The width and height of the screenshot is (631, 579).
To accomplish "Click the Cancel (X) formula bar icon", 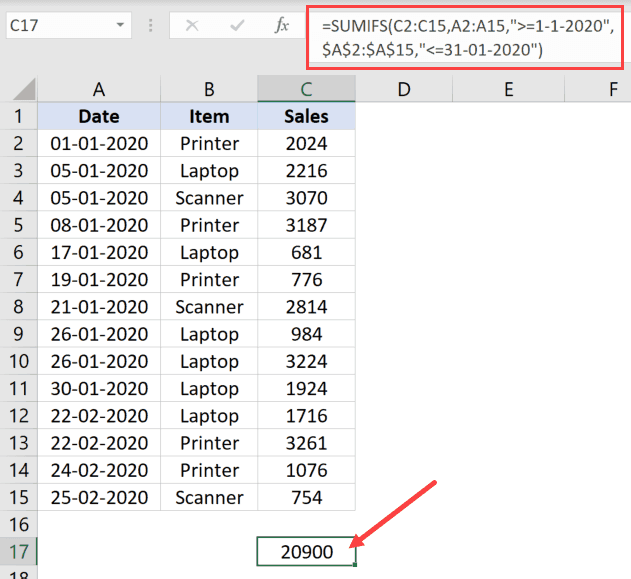I will [x=192, y=26].
